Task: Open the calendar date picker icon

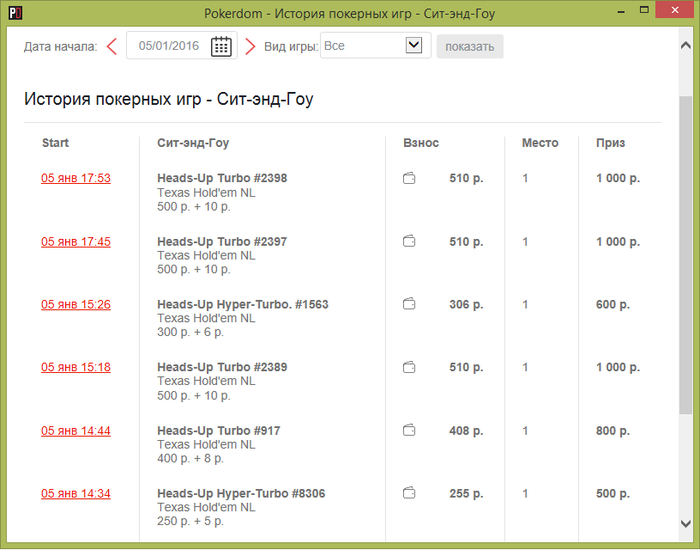Action: coord(221,46)
